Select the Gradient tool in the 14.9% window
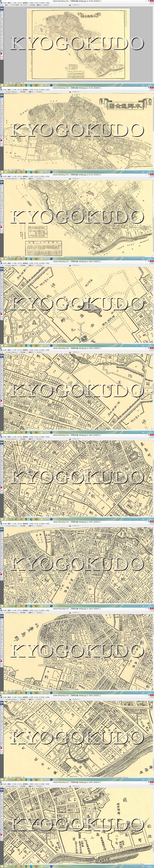 pos(2,32)
